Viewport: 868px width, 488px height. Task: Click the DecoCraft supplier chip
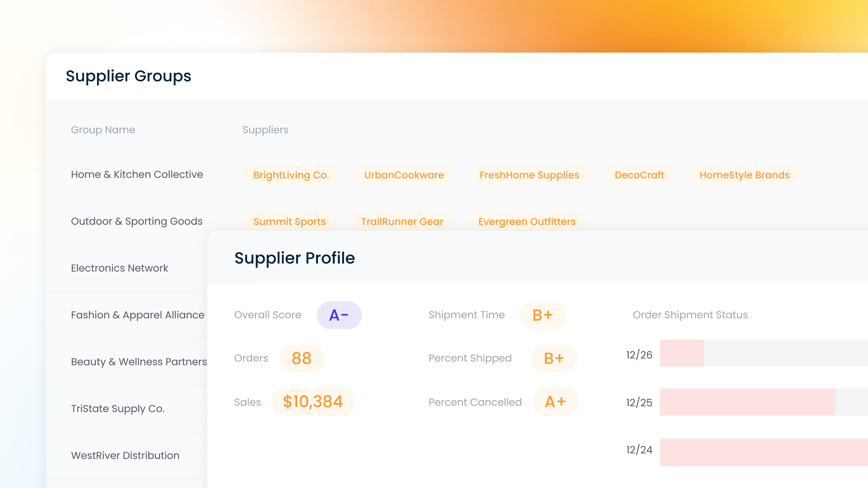(x=639, y=175)
